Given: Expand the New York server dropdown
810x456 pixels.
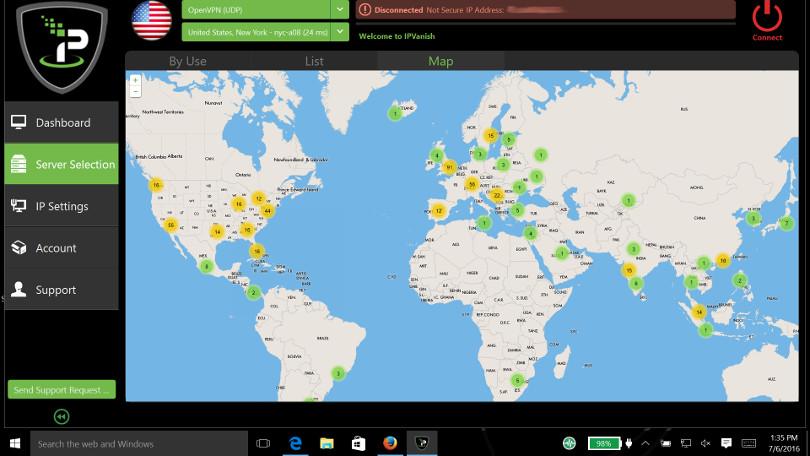Looking at the screenshot, I should (x=340, y=32).
